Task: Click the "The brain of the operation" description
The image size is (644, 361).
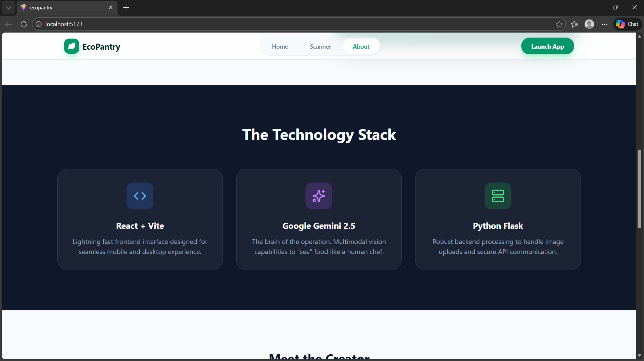Action: (x=319, y=247)
